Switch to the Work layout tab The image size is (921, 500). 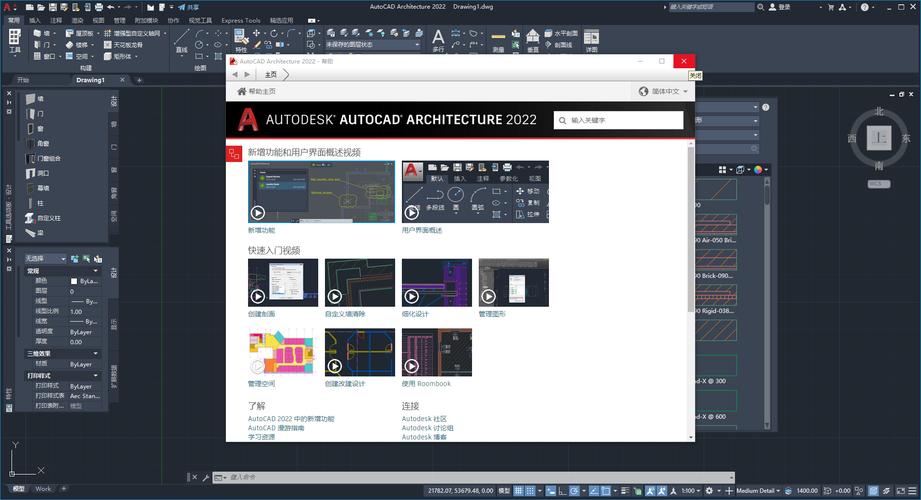(43, 489)
